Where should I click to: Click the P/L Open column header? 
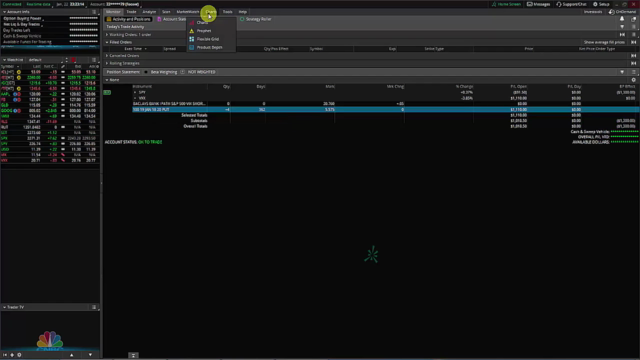[518, 87]
